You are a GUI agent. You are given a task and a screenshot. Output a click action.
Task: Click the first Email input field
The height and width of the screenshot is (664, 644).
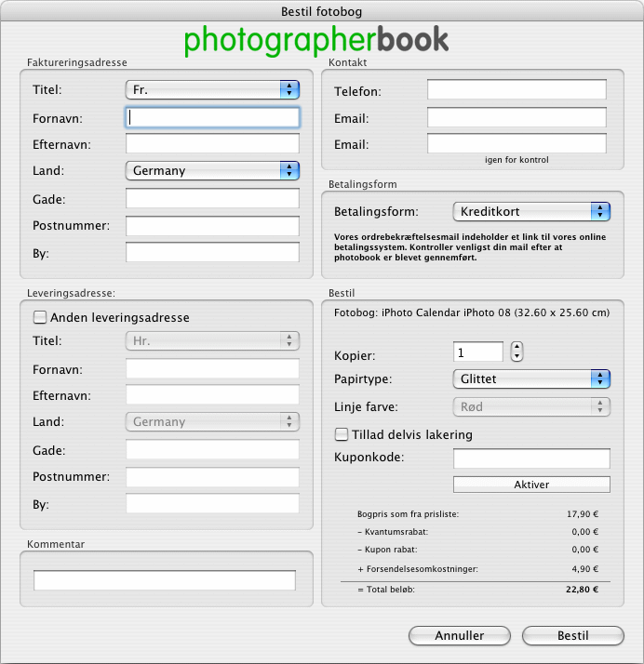click(x=517, y=117)
